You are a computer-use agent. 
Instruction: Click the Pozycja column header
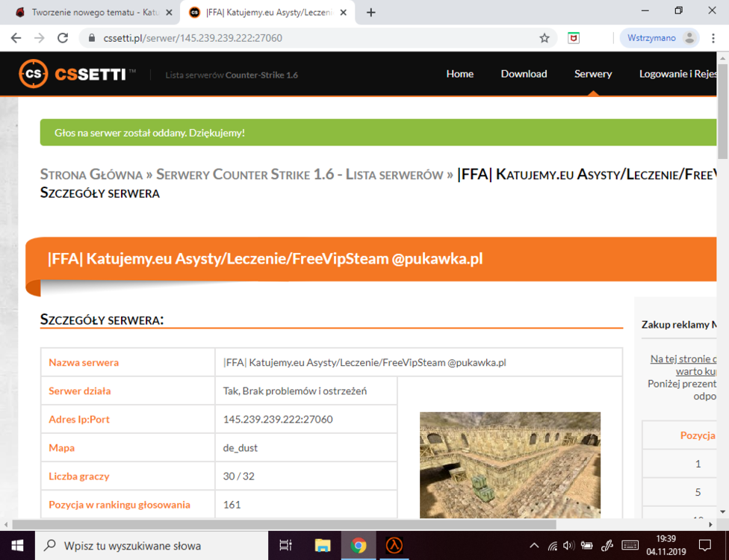coord(698,435)
